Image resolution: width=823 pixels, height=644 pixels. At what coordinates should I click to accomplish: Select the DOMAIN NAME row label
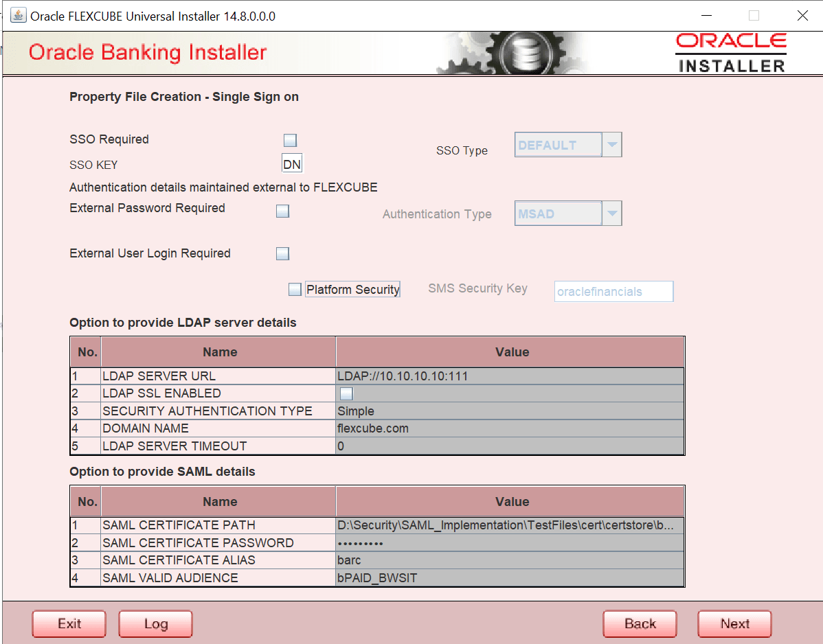[x=218, y=428]
